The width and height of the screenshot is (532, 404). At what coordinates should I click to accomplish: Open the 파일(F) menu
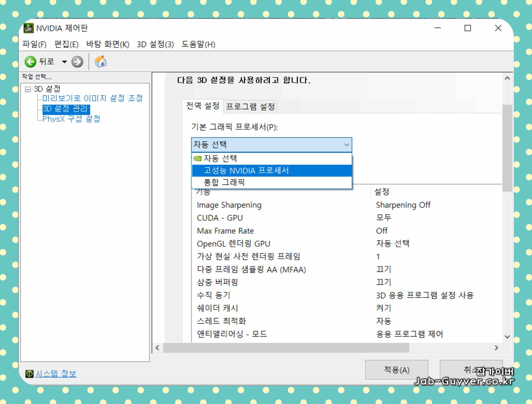(x=34, y=44)
